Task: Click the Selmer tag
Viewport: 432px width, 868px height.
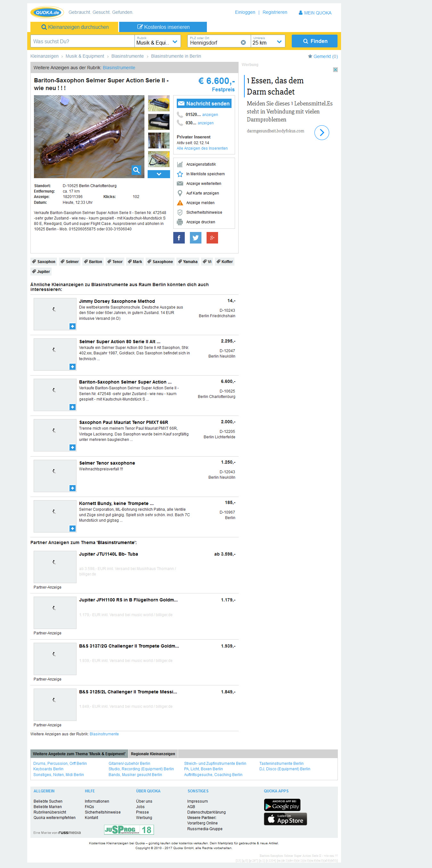Action: 70,261
